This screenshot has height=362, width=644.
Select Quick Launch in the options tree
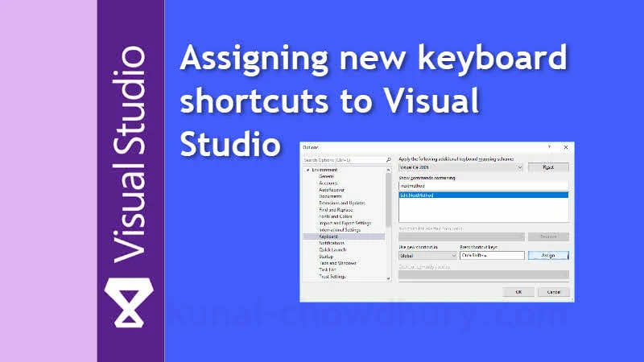pyautogui.click(x=332, y=249)
